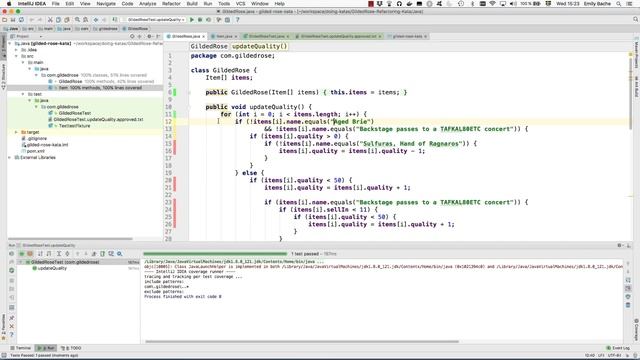Click the Save All icon in toolbar

click(13, 20)
